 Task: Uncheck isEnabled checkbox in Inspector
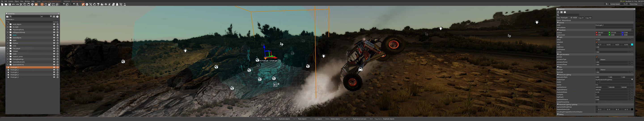597,42
